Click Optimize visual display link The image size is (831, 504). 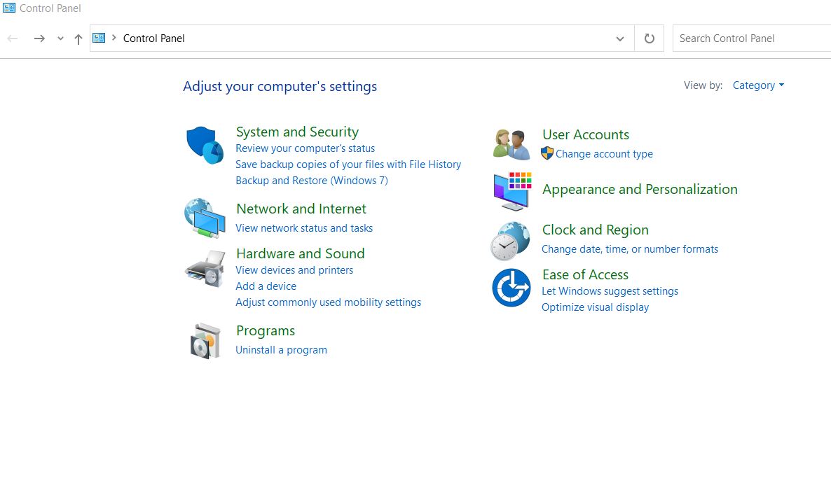[x=595, y=307]
